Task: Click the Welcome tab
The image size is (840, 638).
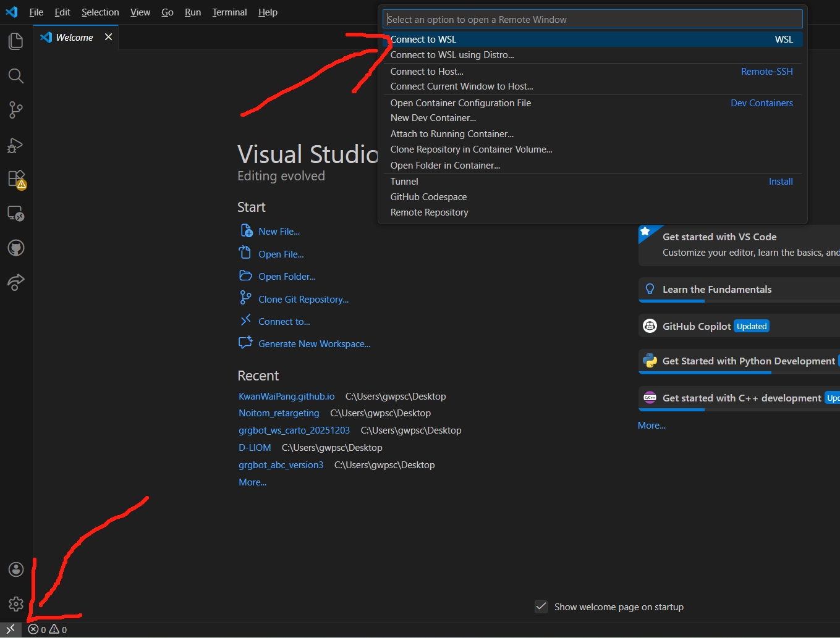Action: [74, 38]
